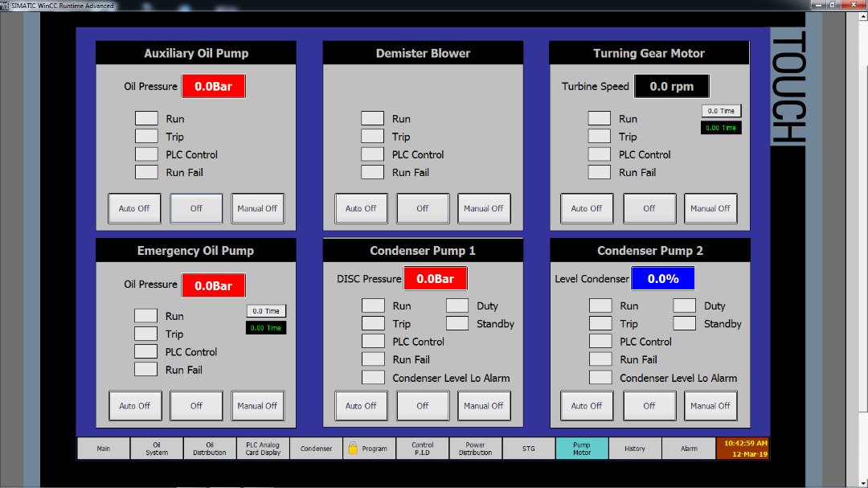Viewport: 868px width, 488px height.
Task: Open the Alarm screen tab
Action: [x=689, y=449]
